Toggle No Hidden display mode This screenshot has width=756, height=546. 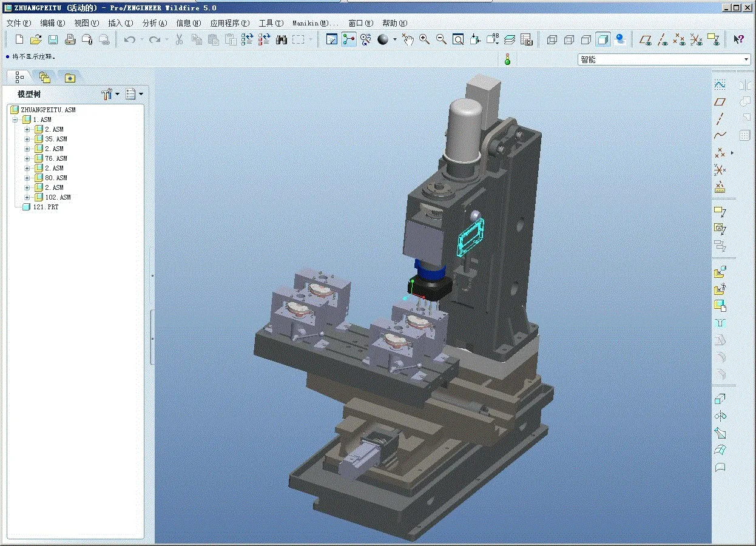(586, 39)
